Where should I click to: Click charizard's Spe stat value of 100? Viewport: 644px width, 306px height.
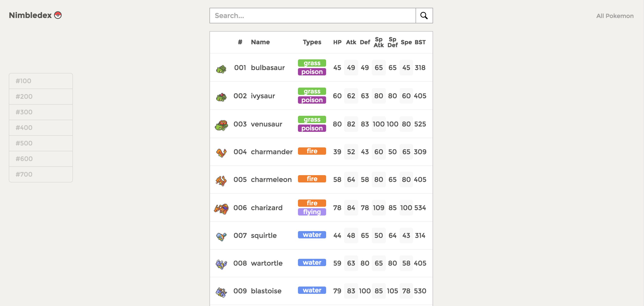pyautogui.click(x=406, y=207)
